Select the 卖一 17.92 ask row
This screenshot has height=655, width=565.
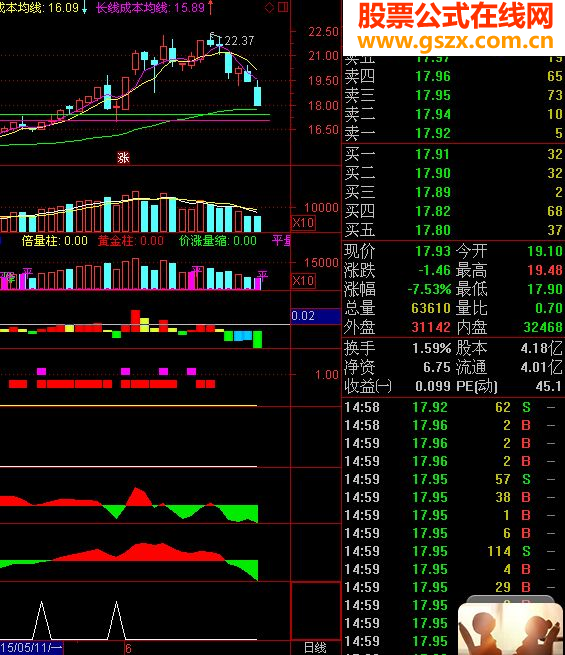[x=454, y=133]
